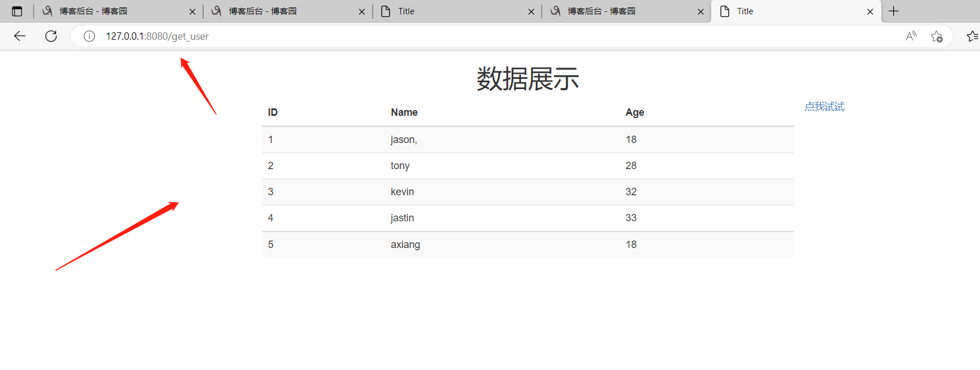This screenshot has width=980, height=370.
Task: Click the 点我试试 link
Action: tap(824, 107)
